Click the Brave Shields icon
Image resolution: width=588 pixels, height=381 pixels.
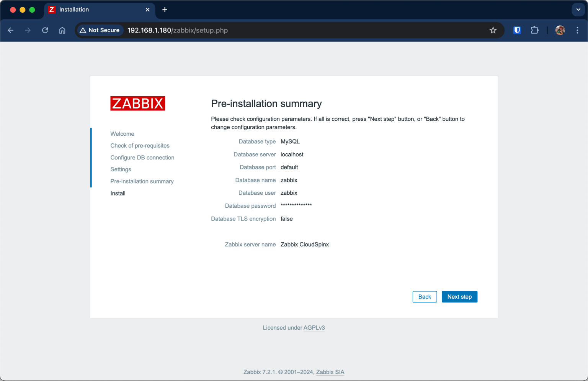point(517,30)
